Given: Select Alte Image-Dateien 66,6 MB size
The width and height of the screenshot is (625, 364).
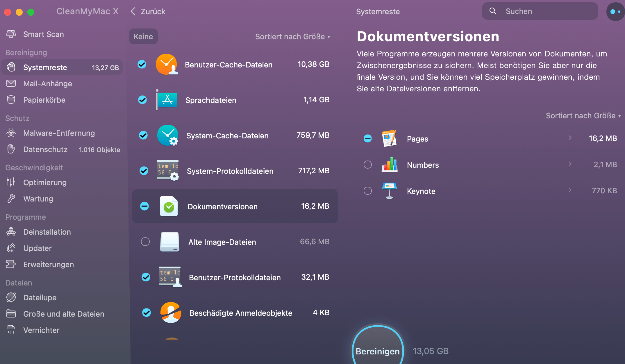Looking at the screenshot, I should click(x=315, y=242).
